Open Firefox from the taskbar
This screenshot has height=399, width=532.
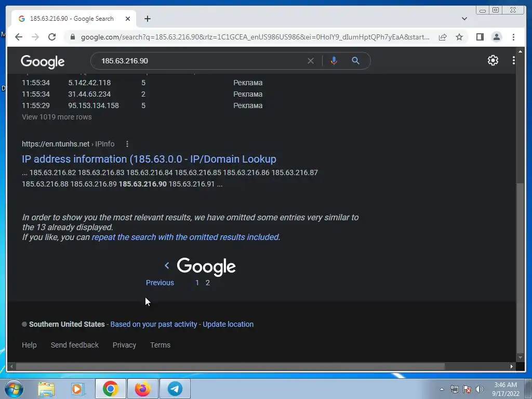(142, 389)
